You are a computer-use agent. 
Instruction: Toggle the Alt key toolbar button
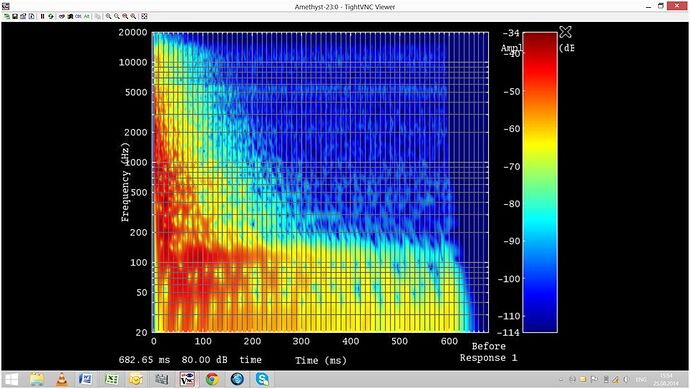pos(87,16)
